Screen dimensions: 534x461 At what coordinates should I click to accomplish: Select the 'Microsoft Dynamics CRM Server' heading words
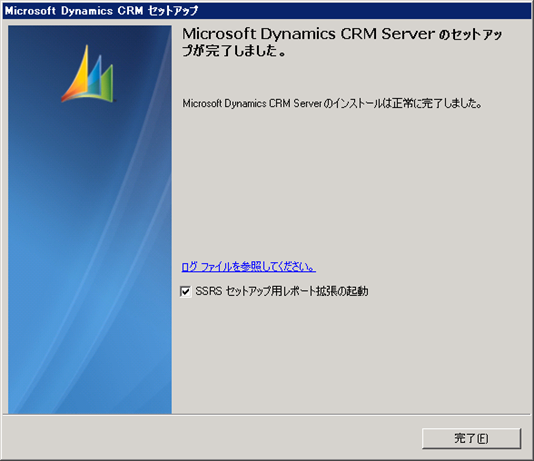pos(309,34)
